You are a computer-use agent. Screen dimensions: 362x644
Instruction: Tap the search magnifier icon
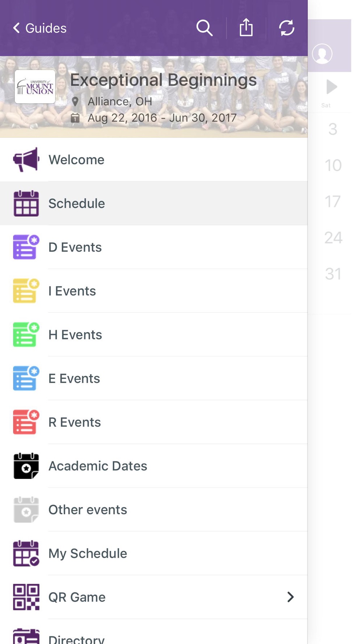tap(205, 28)
